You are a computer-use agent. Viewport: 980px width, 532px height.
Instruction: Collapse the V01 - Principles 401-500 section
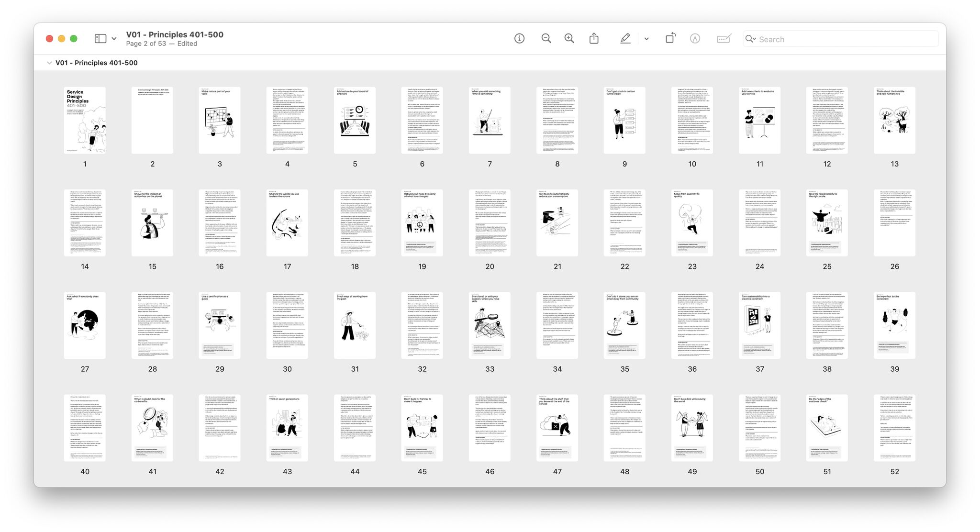(49, 63)
